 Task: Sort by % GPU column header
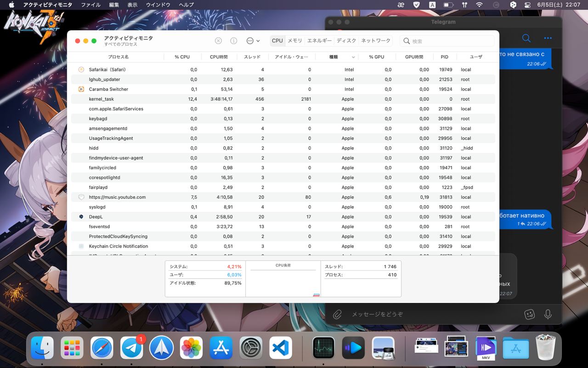(x=377, y=57)
